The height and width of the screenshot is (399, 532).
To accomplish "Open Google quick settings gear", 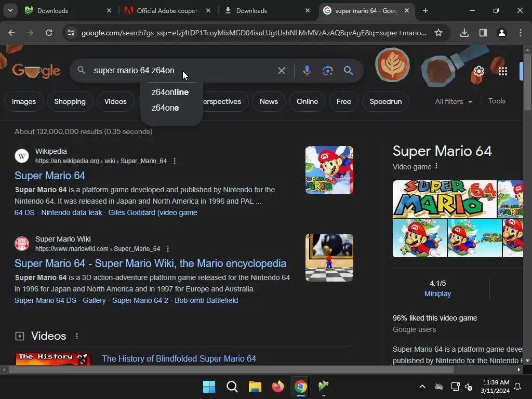I will coord(478,71).
